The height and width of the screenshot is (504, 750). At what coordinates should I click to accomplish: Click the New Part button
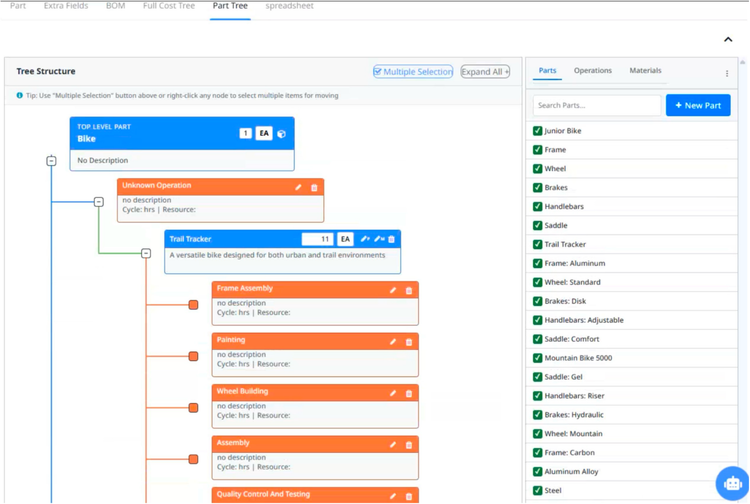[697, 105]
